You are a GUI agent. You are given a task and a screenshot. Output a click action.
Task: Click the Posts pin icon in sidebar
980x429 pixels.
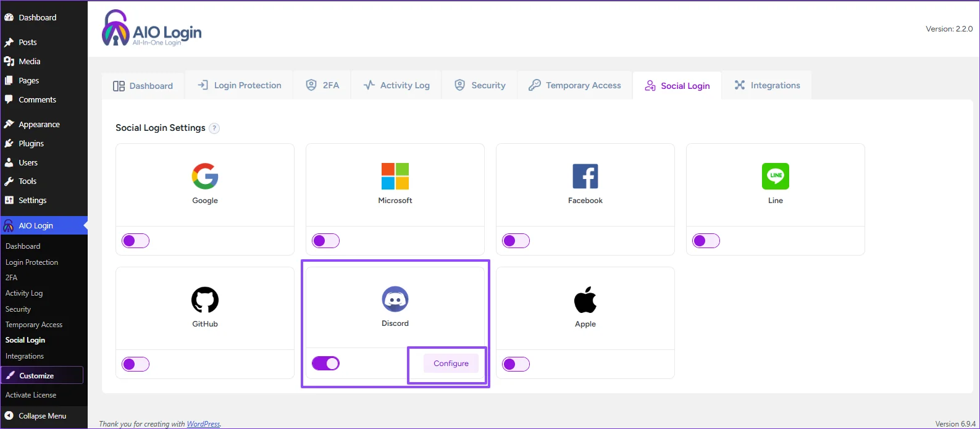pos(9,43)
